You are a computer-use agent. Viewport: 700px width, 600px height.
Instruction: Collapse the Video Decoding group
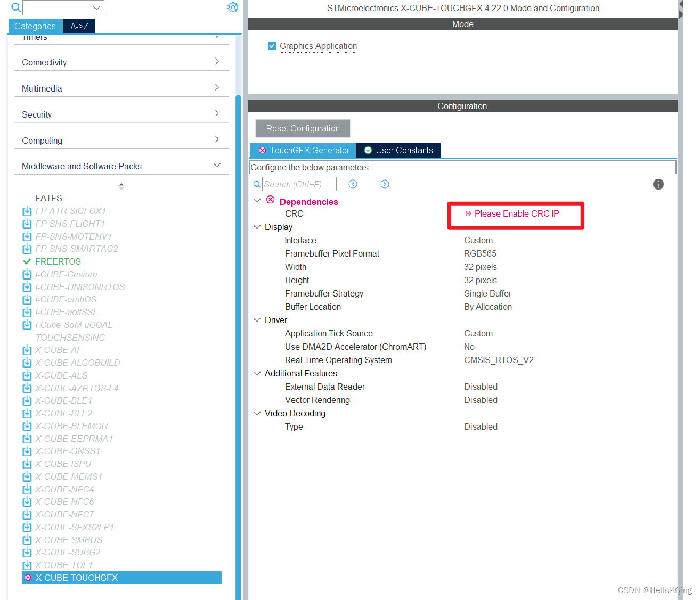[257, 413]
